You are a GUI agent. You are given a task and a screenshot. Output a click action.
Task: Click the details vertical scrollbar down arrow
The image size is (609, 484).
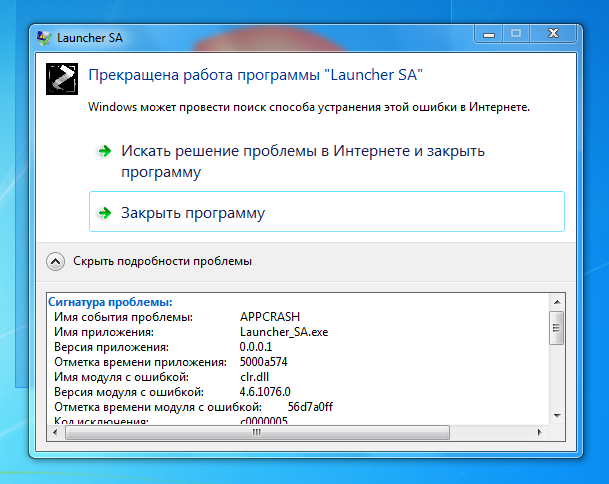pos(557,416)
